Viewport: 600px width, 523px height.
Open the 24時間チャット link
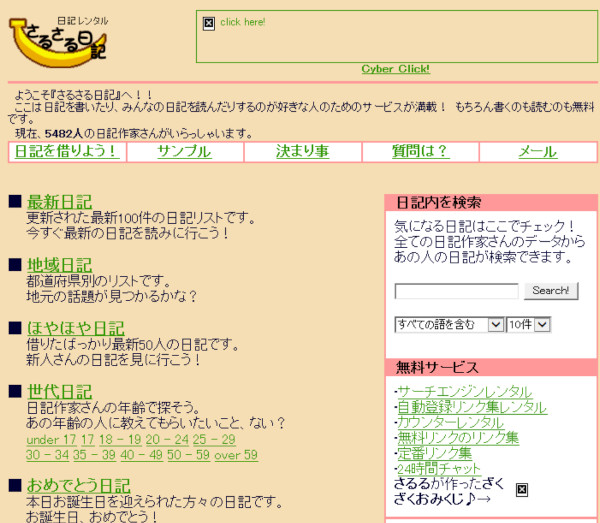439,468
